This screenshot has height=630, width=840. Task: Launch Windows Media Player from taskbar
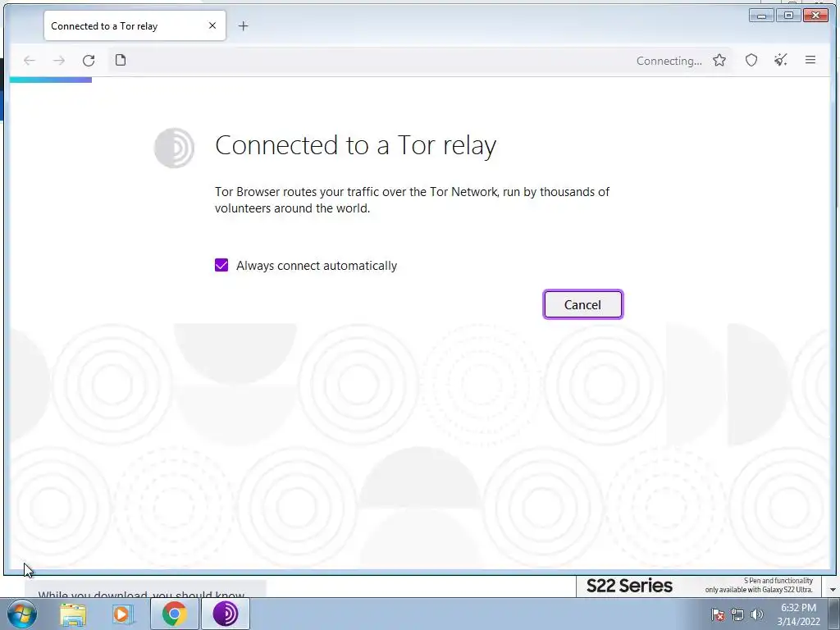click(123, 614)
